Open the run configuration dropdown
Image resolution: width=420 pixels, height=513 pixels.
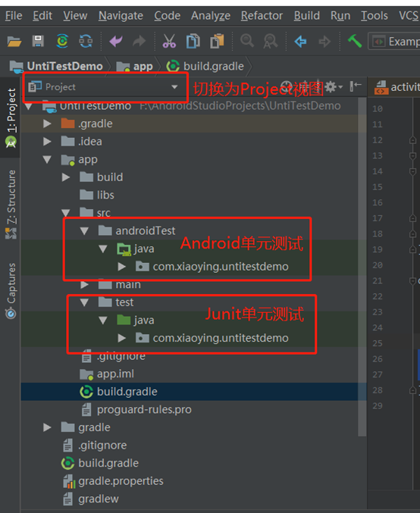tap(394, 42)
